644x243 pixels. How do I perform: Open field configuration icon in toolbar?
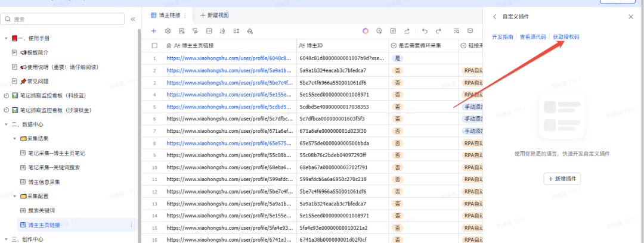(181, 31)
